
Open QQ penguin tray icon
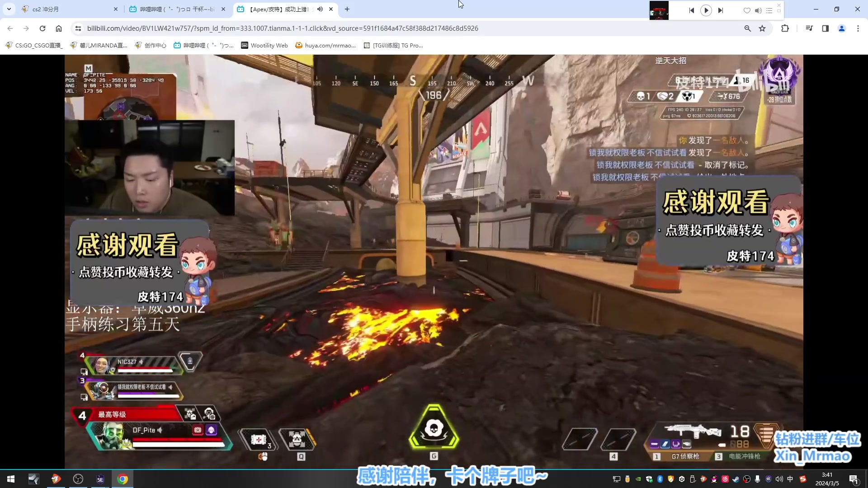[x=714, y=479]
